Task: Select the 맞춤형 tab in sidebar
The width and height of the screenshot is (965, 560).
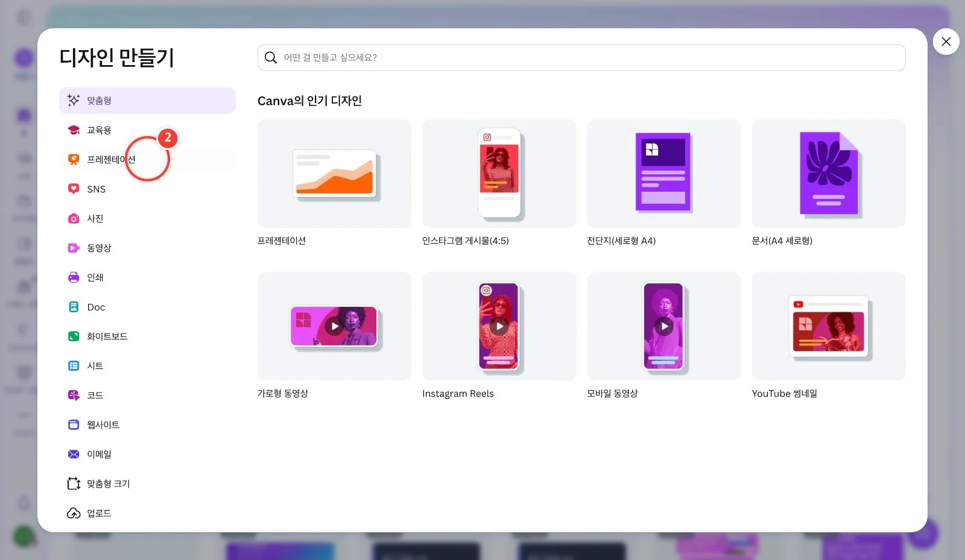Action: point(147,101)
